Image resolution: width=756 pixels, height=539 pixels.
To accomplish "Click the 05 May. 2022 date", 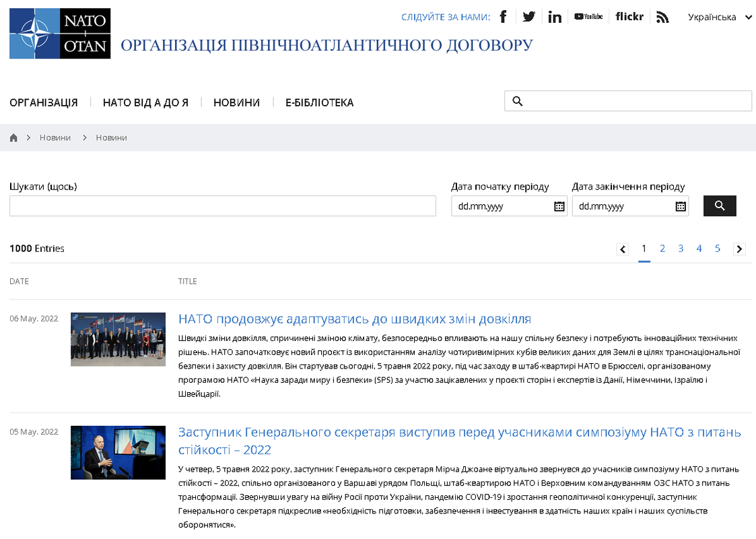I will coord(34,432).
